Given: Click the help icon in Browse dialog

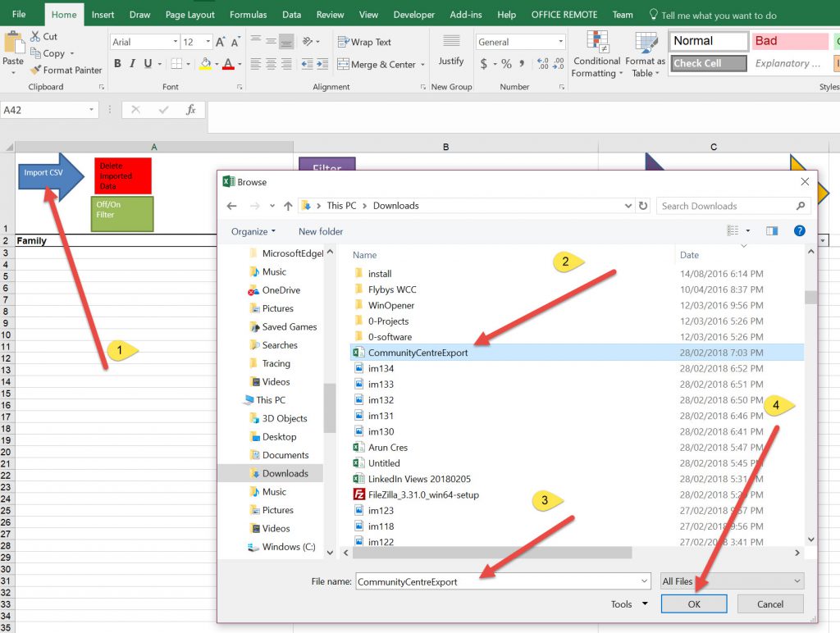Looking at the screenshot, I should click(799, 231).
